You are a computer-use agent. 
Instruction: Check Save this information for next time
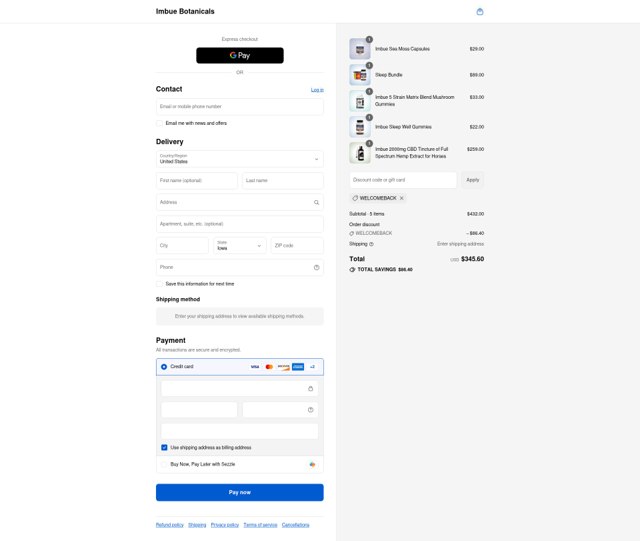(160, 284)
